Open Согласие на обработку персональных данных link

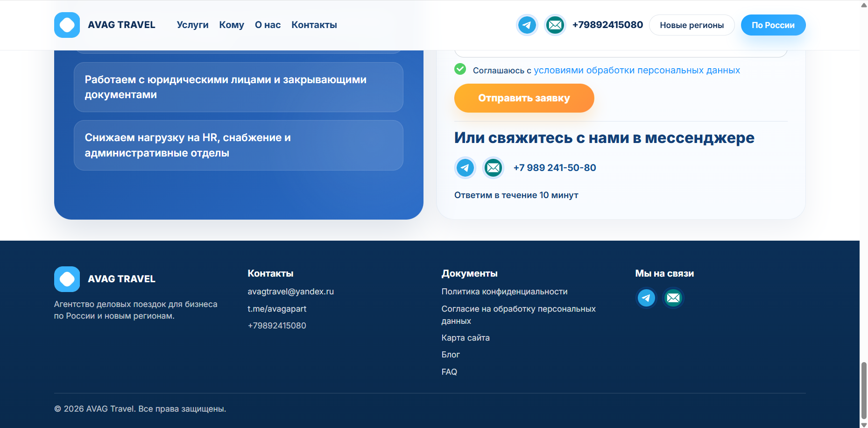[518, 315]
